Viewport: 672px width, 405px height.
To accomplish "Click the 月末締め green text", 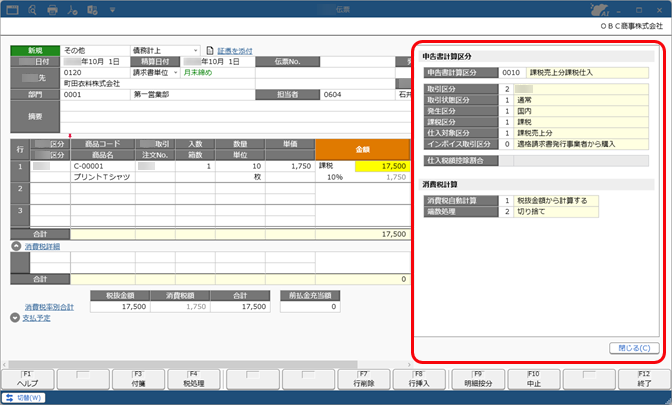I will pyautogui.click(x=198, y=72).
